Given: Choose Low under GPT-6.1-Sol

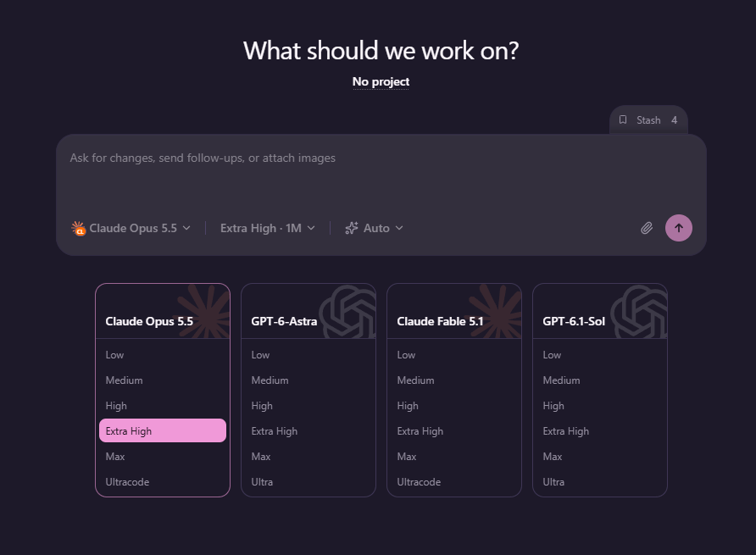Looking at the screenshot, I should [600, 355].
